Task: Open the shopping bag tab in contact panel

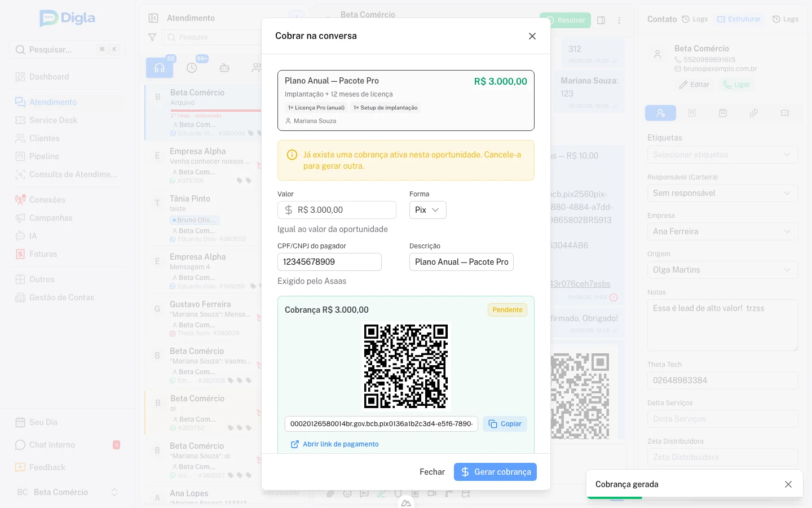Action: [x=723, y=113]
